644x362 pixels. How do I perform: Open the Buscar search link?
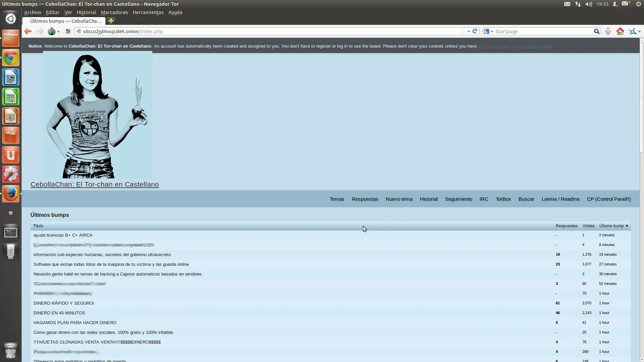click(x=526, y=199)
